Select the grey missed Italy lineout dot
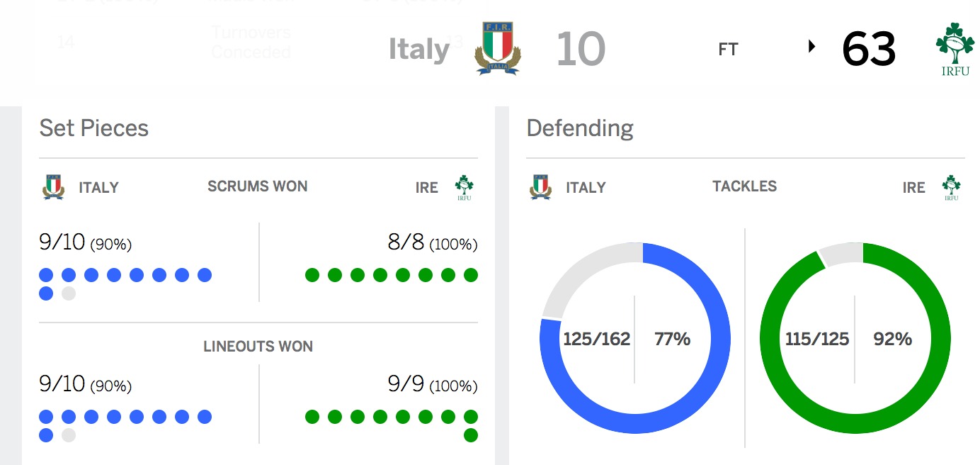This screenshot has height=465, width=980. coord(69,435)
